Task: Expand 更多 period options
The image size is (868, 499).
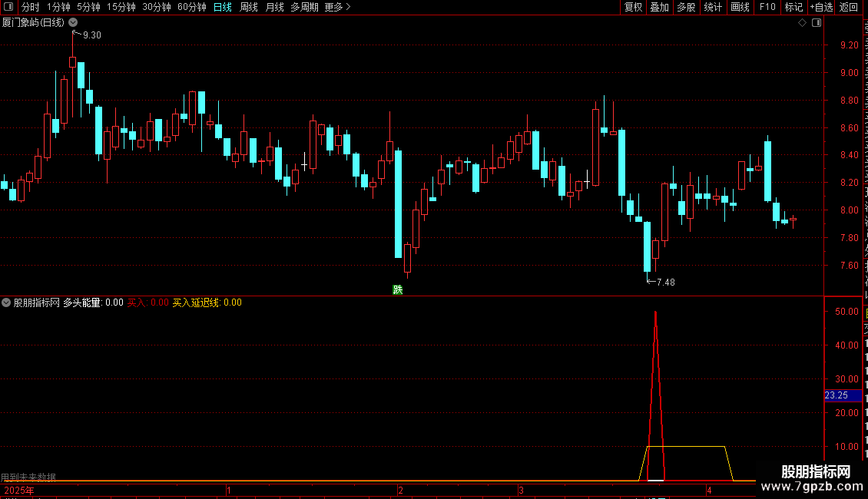Action: click(337, 7)
